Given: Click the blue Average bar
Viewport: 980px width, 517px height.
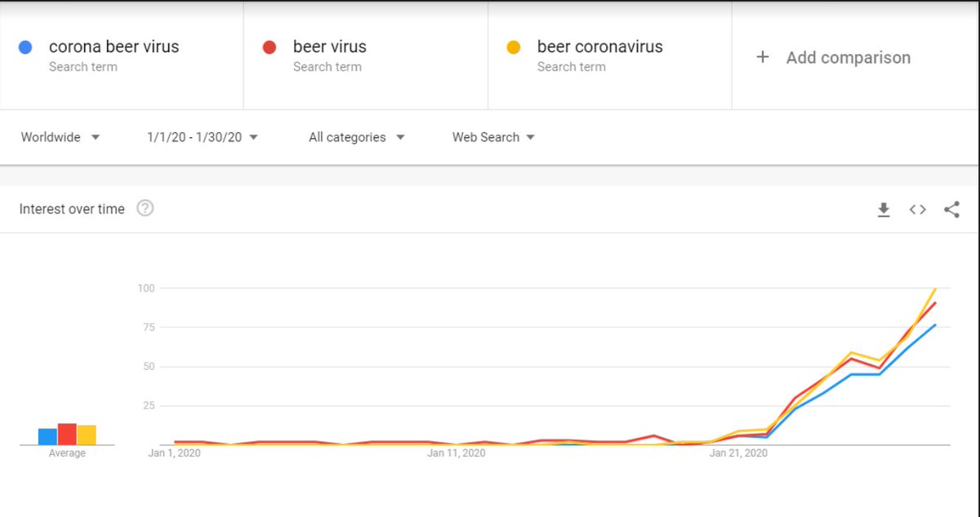Looking at the screenshot, I should pos(47,437).
